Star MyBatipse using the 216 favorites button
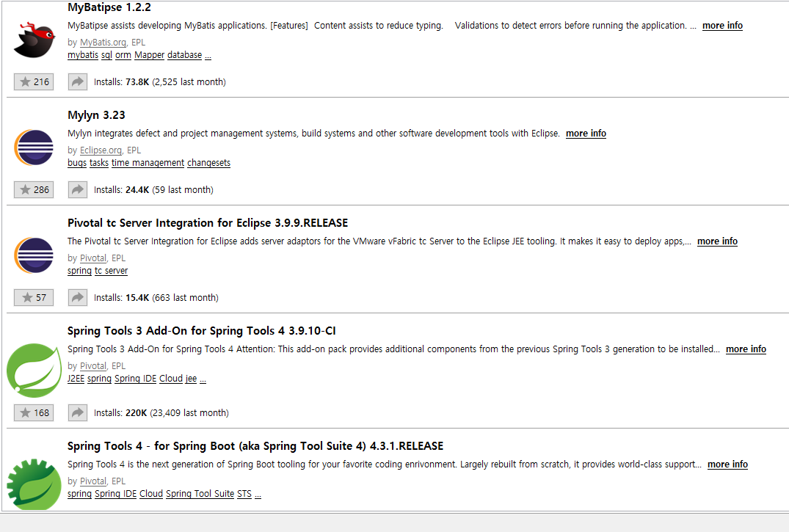789x532 pixels. tap(34, 81)
